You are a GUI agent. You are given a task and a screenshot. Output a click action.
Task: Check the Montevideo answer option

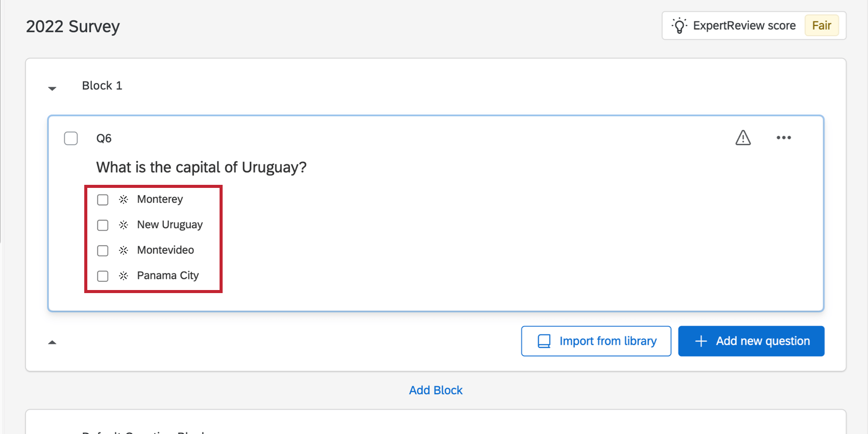pyautogui.click(x=103, y=251)
